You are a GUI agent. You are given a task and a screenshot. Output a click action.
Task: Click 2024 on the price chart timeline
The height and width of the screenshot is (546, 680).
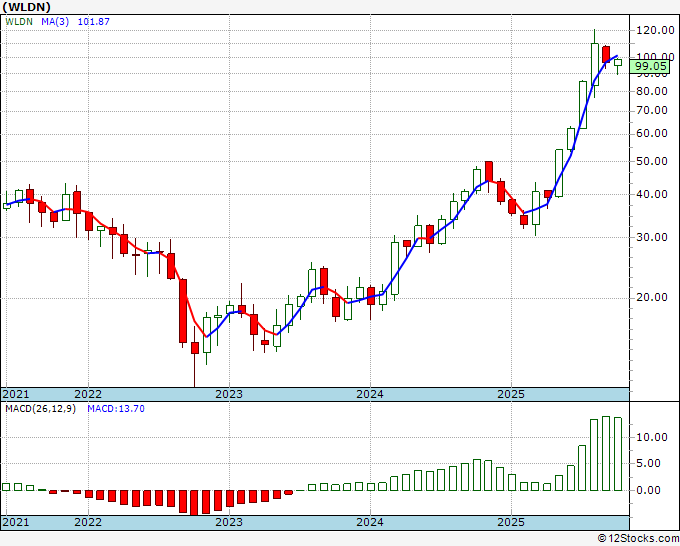pyautogui.click(x=370, y=394)
